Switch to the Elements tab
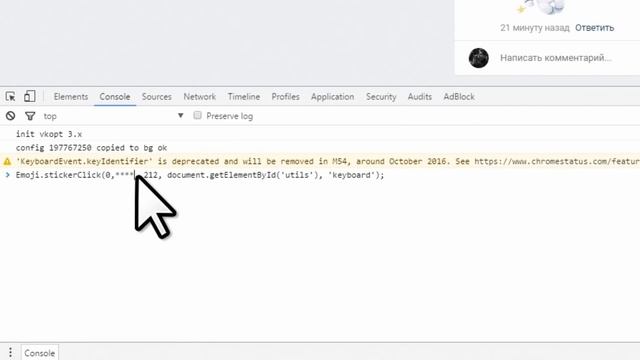 [x=71, y=97]
